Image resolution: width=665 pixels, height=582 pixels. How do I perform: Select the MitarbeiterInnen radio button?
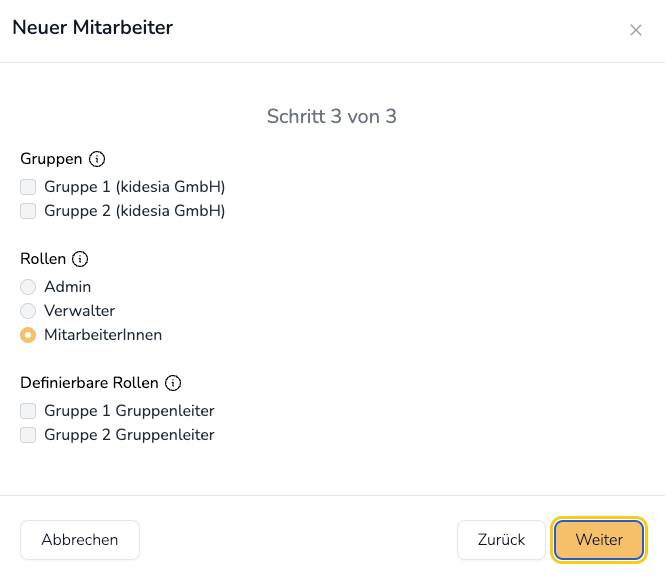pos(28,335)
